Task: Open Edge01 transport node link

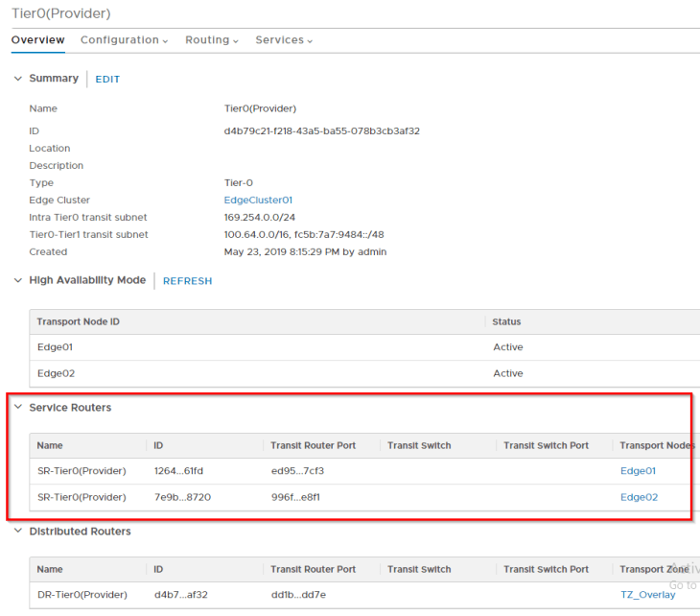Action: [x=639, y=471]
